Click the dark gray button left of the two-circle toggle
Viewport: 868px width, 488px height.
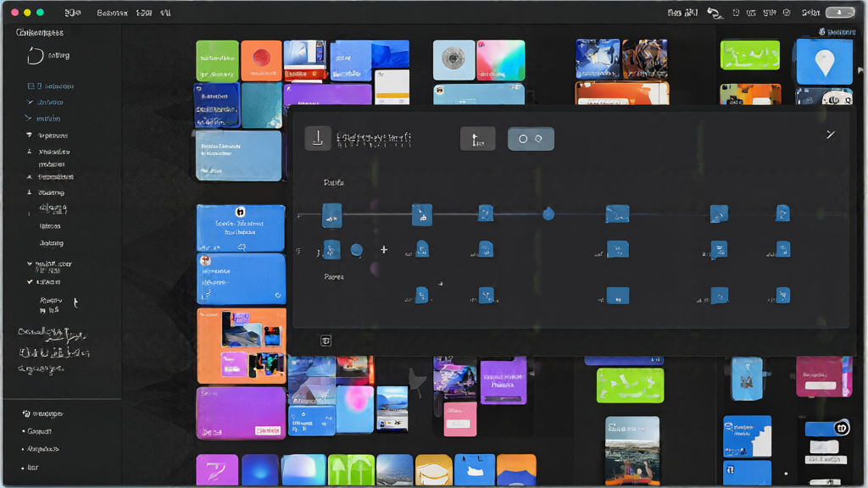[x=478, y=139]
